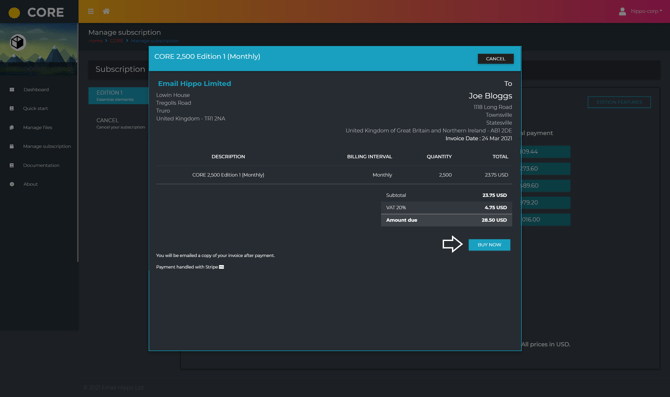
Task: Click Manage subscription breadcrumb link
Action: click(x=155, y=41)
